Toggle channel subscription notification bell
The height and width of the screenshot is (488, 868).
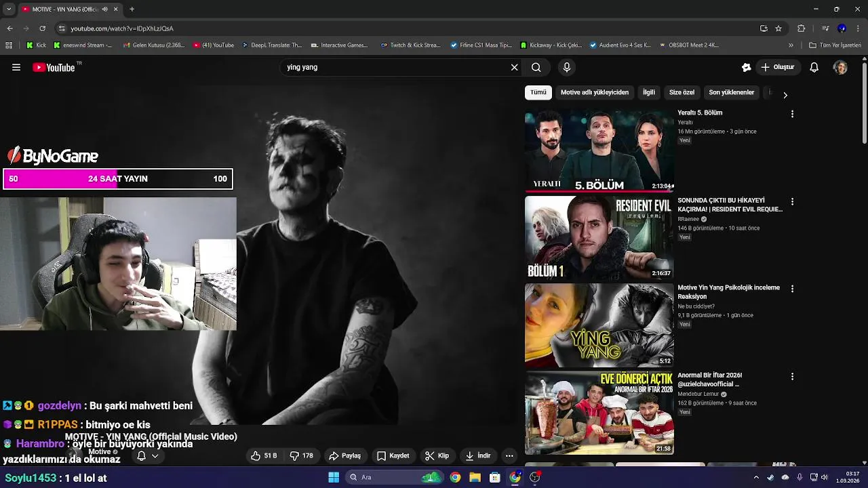tap(141, 456)
